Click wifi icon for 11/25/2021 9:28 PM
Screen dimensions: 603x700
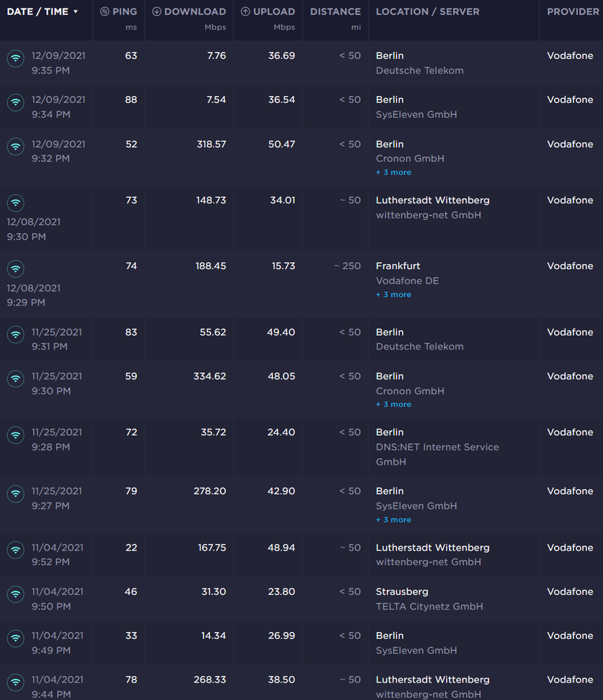click(x=15, y=435)
